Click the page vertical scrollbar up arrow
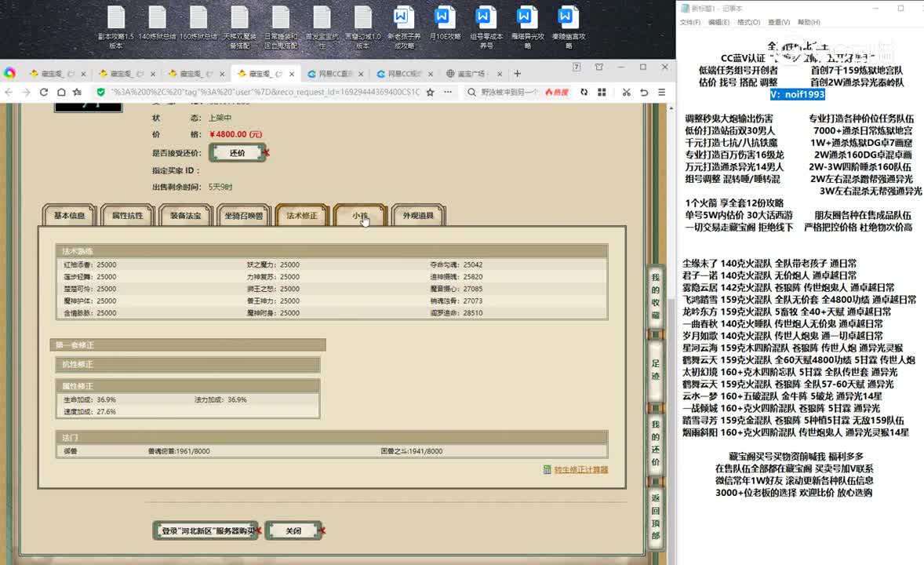 [671, 108]
